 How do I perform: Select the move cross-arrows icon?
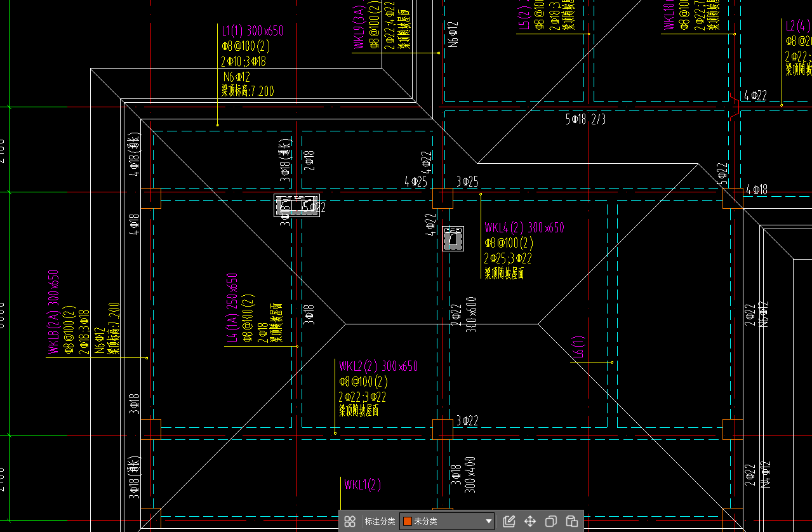click(530, 522)
